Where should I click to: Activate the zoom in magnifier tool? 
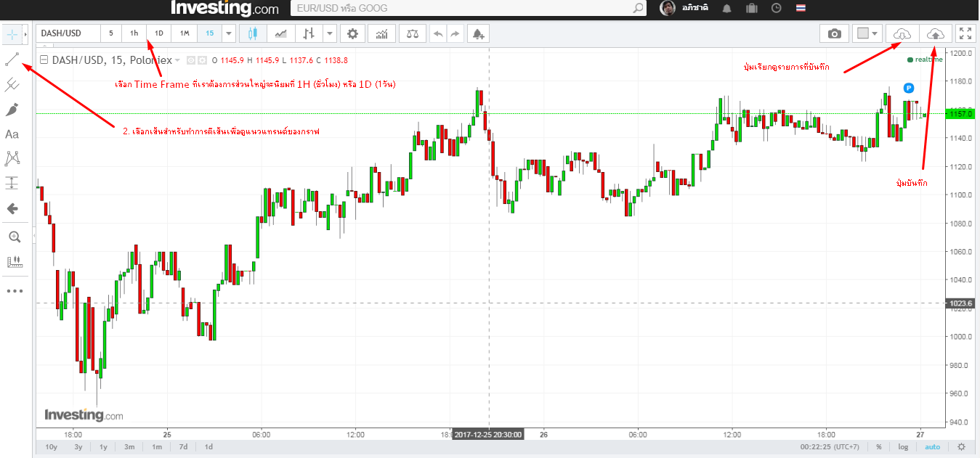[14, 237]
